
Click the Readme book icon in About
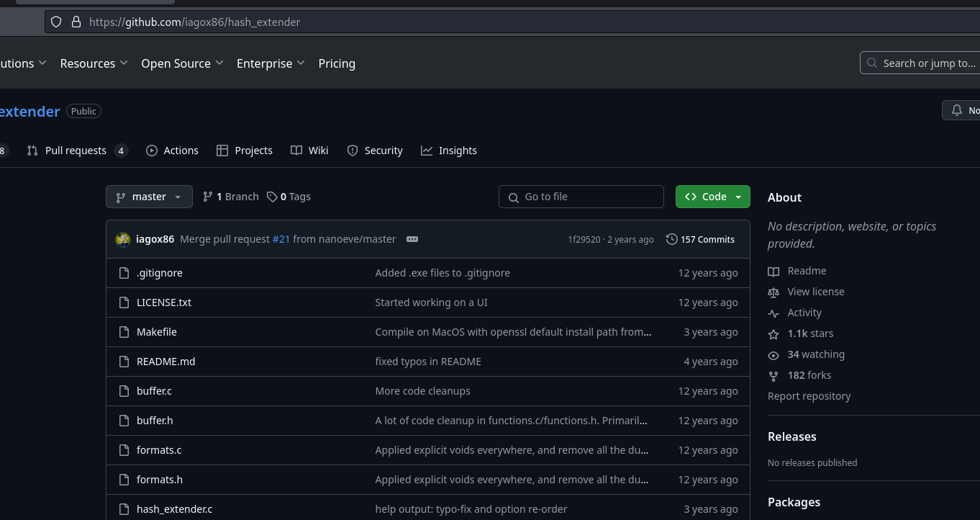coord(773,271)
